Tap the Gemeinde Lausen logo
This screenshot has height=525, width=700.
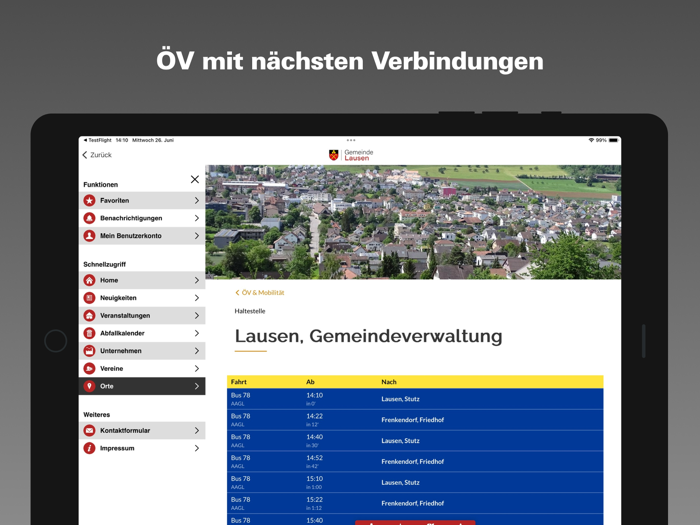351,155
